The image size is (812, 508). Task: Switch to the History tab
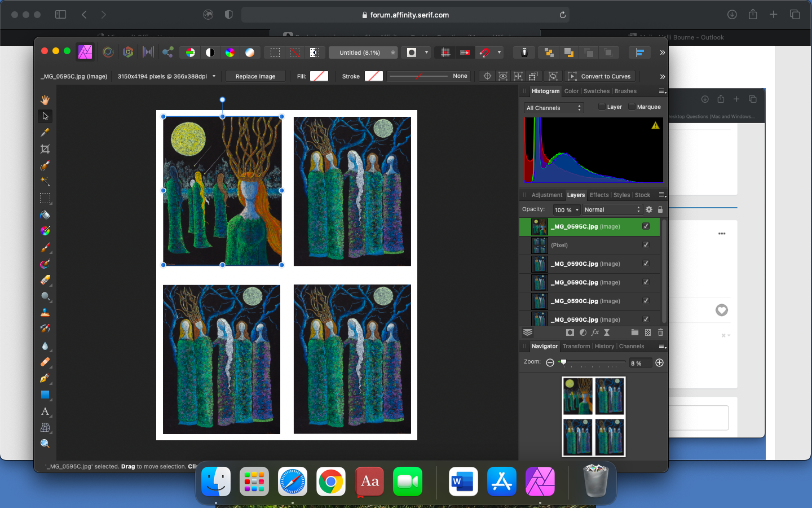[604, 346]
